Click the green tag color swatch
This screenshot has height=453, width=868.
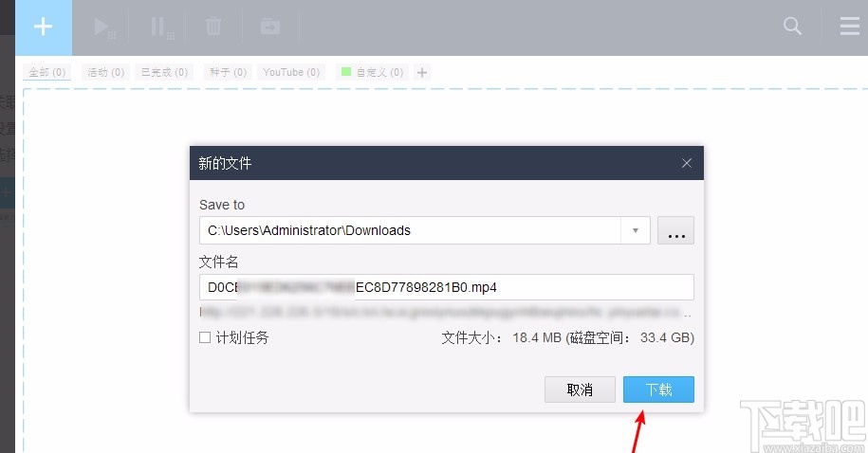tap(346, 72)
